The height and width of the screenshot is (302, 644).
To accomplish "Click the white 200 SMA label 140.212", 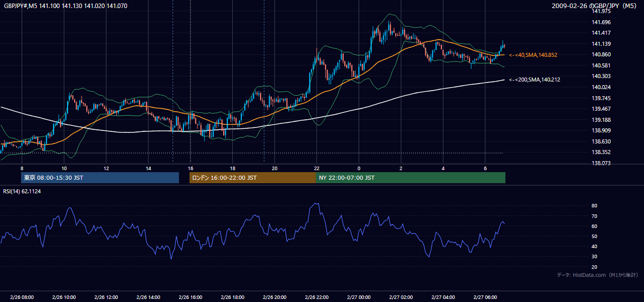I will [x=534, y=80].
